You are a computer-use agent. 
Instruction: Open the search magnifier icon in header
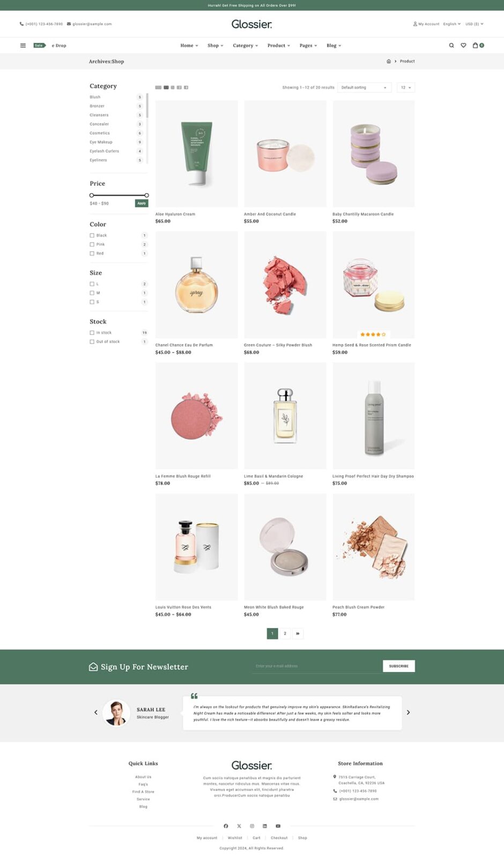pyautogui.click(x=451, y=46)
